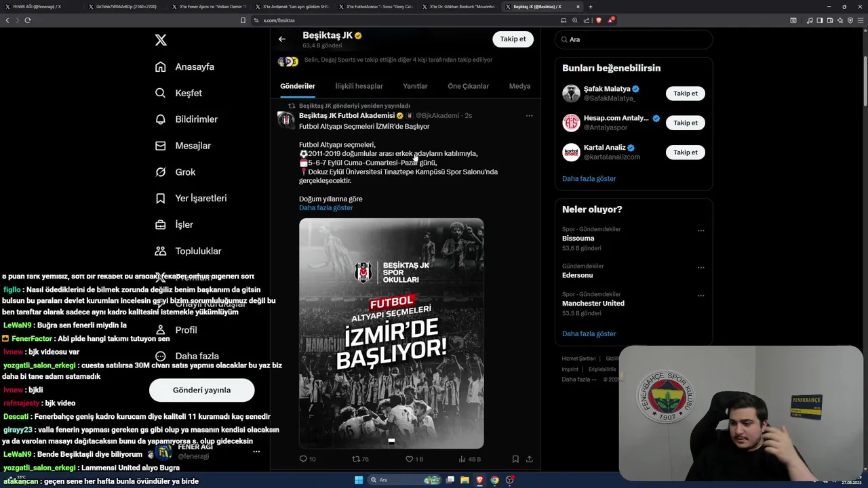Open the Bissouma trending topic
868x488 pixels.
578,239
